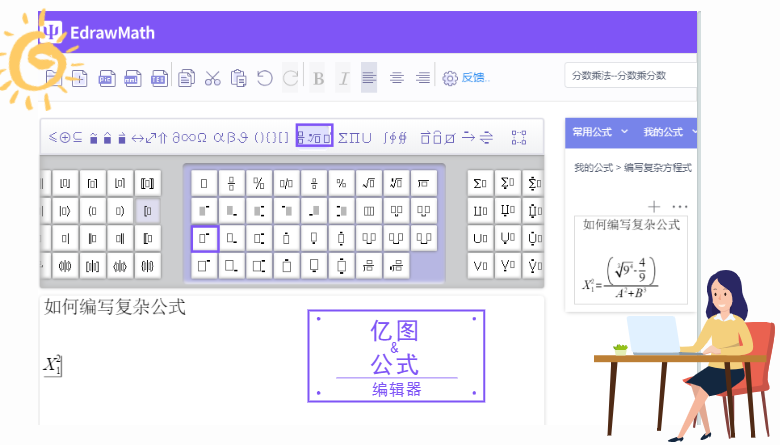Insert left parenthesis only template
This screenshot has width=780, height=445.
93,211
